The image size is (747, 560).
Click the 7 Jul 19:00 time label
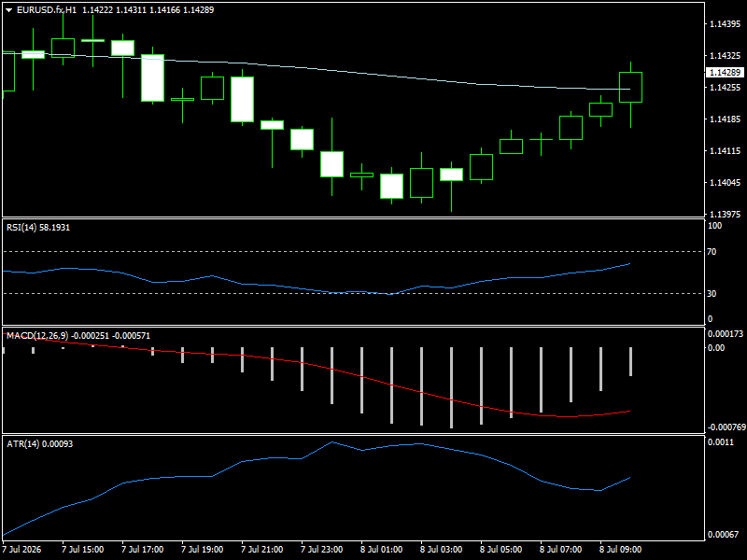203,550
